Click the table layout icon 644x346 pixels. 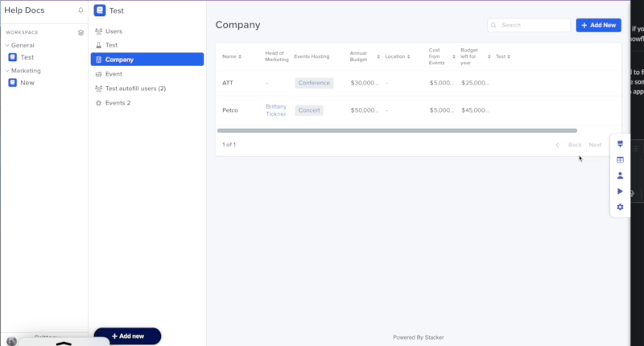[620, 159]
